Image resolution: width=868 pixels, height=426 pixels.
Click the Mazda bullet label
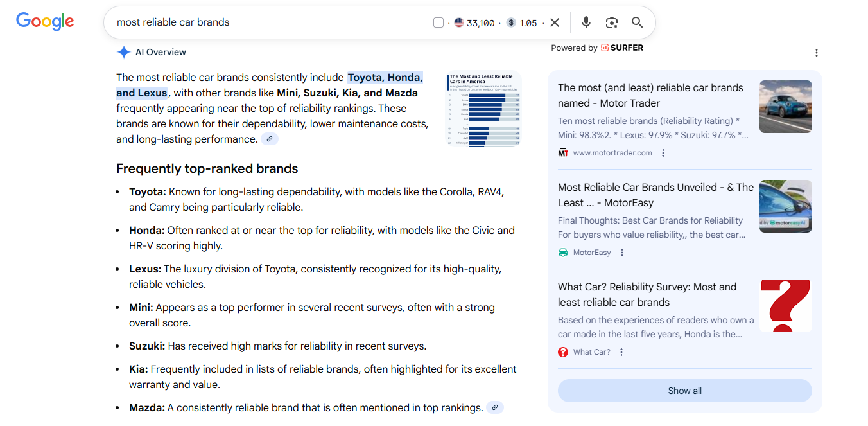pos(147,407)
